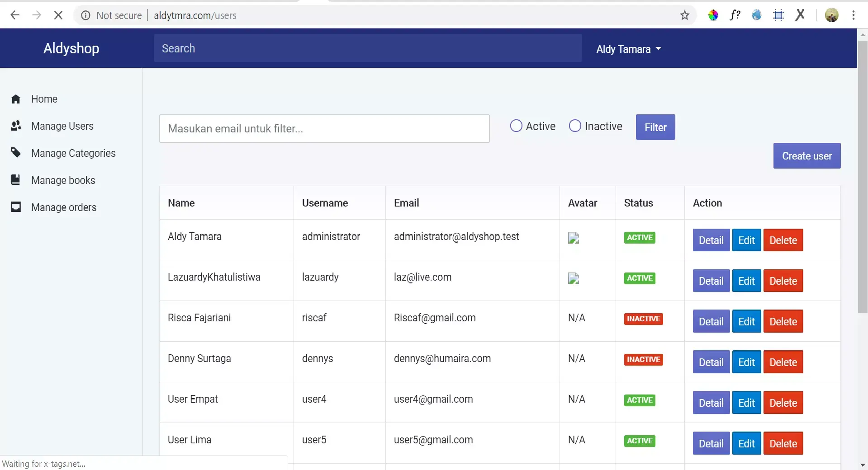Go back with the browser back arrow
The image size is (868, 470).
(15, 15)
